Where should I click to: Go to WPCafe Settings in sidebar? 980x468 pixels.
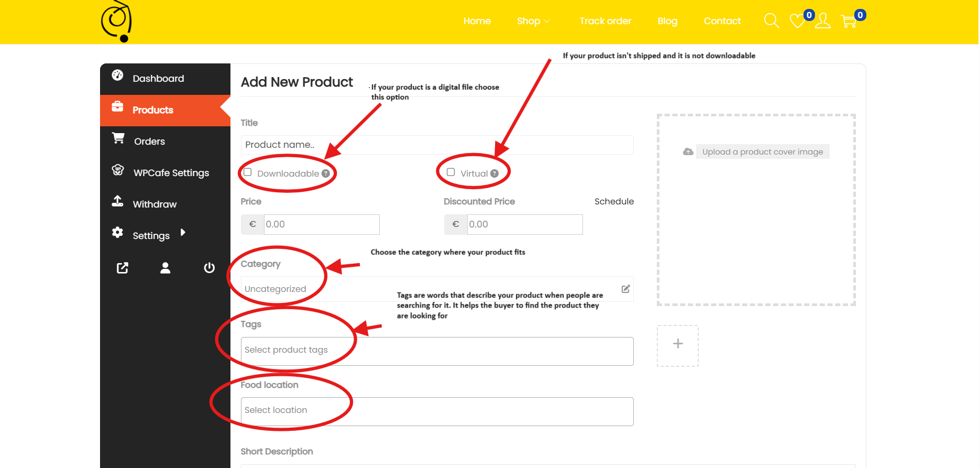point(171,173)
